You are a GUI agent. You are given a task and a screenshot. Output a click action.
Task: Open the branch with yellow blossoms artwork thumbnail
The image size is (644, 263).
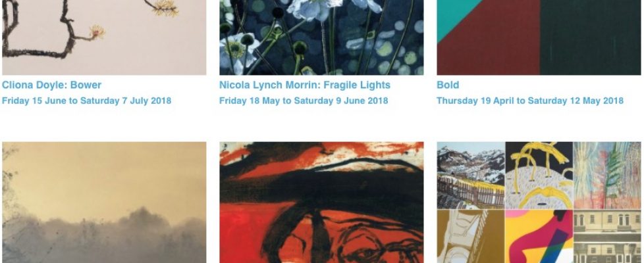tap(104, 37)
